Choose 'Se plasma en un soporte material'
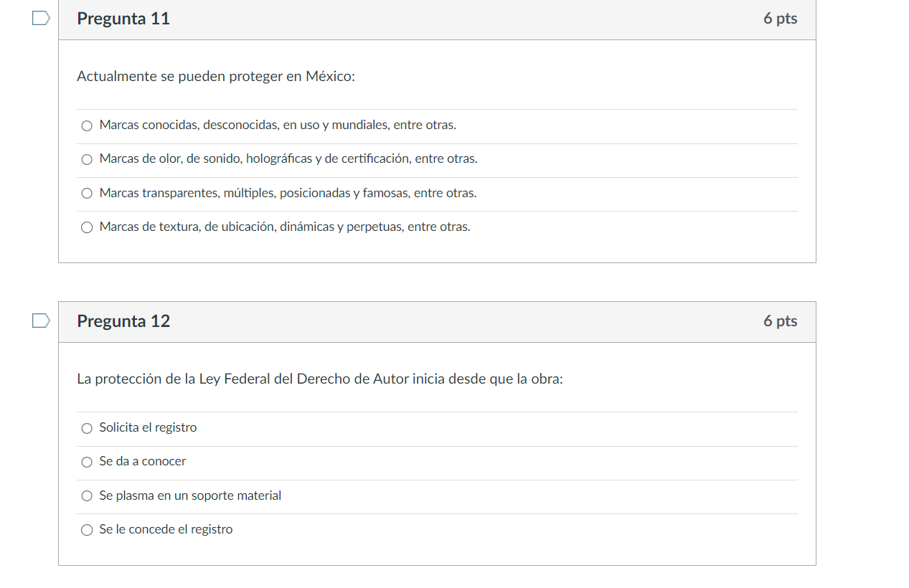Image resolution: width=909 pixels, height=588 pixels. tap(87, 495)
